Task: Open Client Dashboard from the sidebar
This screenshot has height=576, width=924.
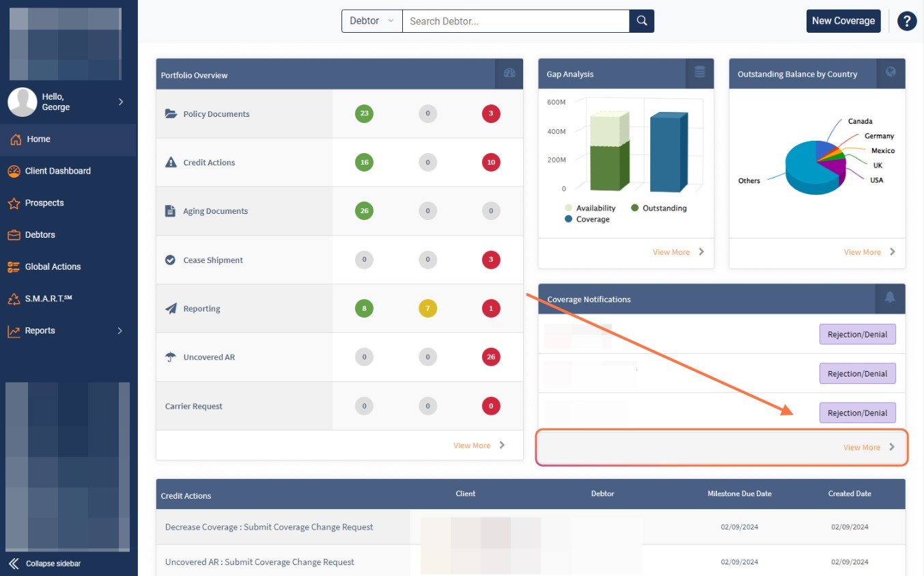Action: 57,171
